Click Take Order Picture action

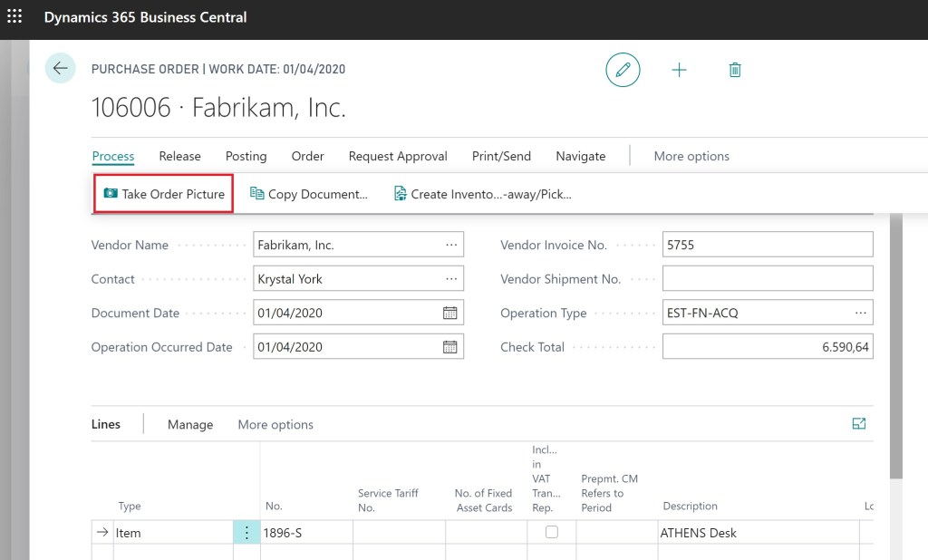click(164, 194)
